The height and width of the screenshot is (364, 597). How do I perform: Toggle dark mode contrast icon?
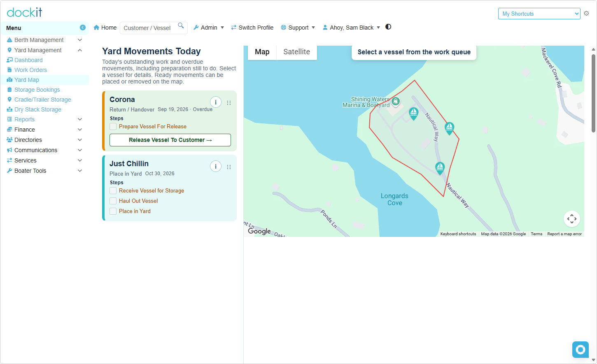[388, 27]
